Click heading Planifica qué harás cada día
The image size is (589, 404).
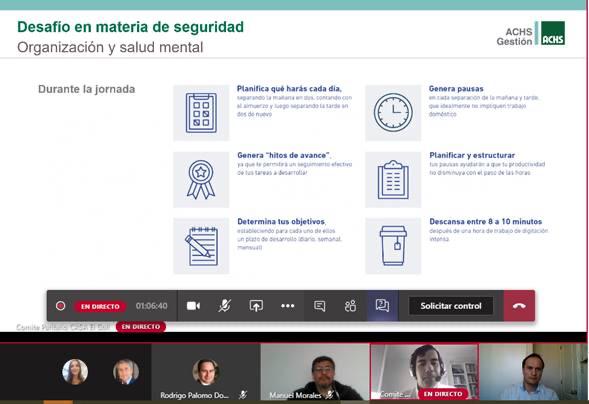(x=289, y=89)
